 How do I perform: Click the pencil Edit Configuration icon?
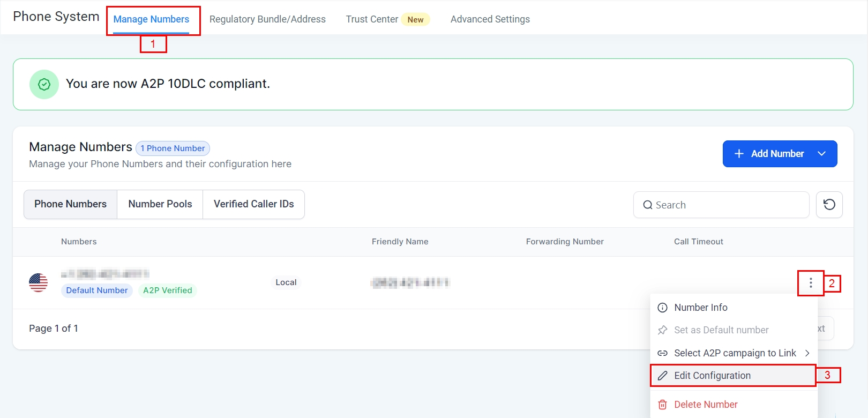pyautogui.click(x=663, y=376)
